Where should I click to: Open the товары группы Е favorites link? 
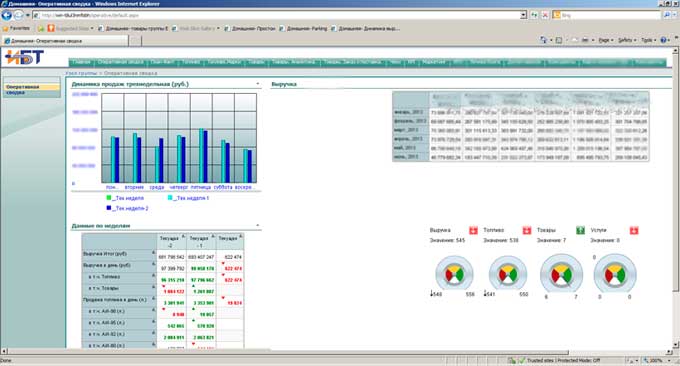pos(133,28)
